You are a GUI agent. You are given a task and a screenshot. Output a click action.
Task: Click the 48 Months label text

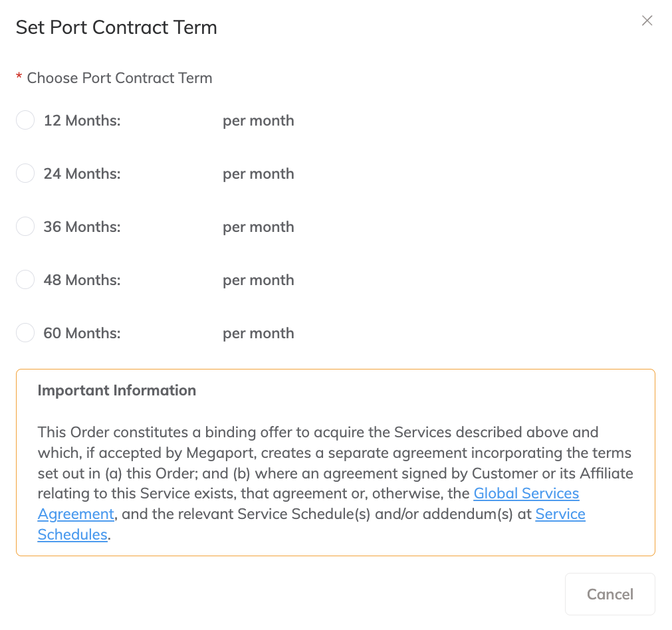[x=81, y=280]
